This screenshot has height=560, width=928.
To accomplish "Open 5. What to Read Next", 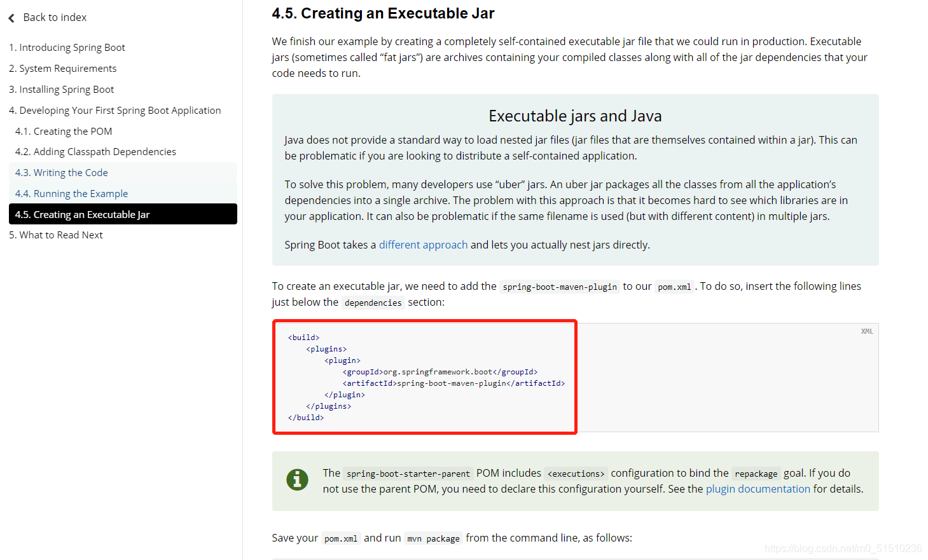I will coord(56,235).
